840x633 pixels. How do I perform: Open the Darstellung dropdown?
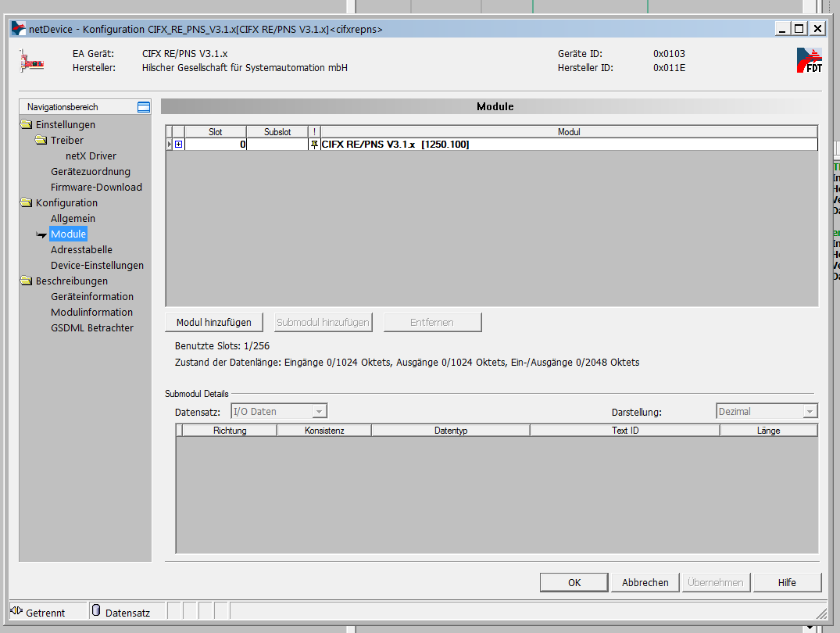click(810, 412)
